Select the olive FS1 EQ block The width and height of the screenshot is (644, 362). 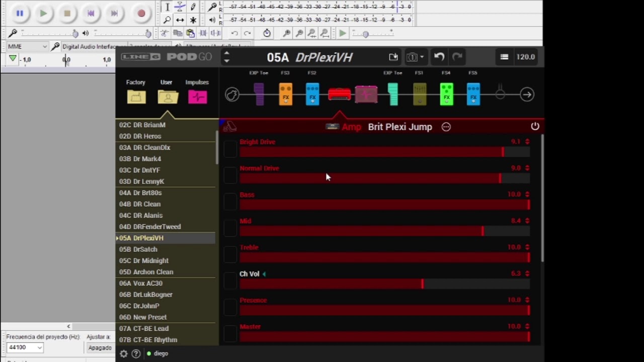[420, 95]
